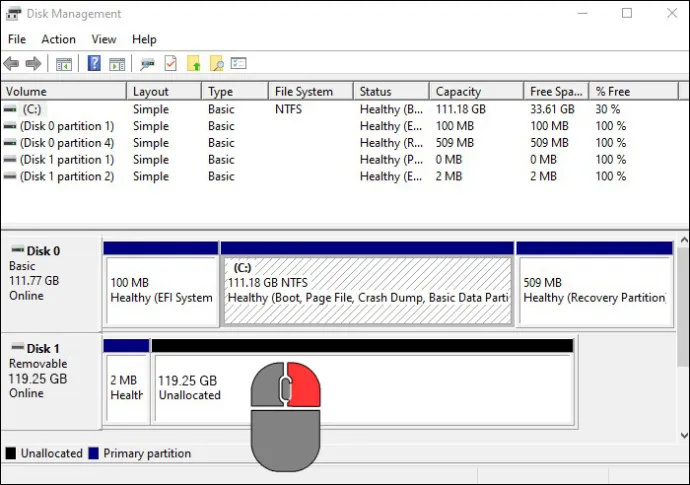This screenshot has height=485, width=690.
Task: Sort by the Layout column header
Action: pos(164,92)
